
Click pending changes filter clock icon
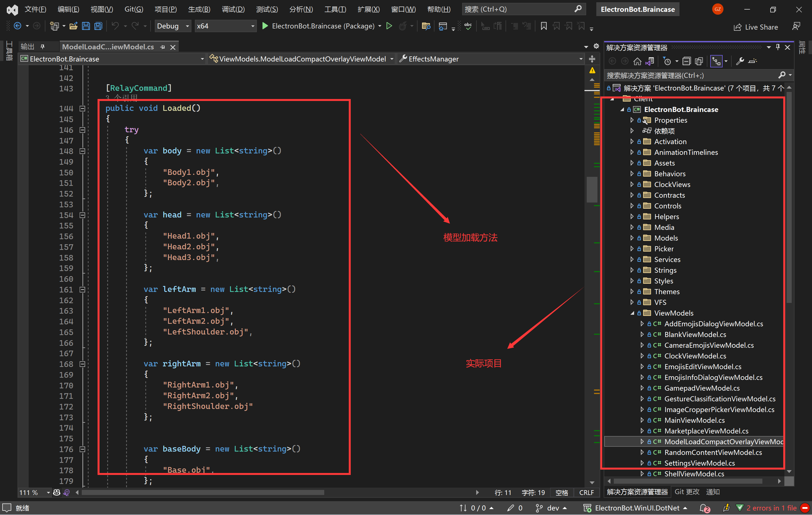667,61
